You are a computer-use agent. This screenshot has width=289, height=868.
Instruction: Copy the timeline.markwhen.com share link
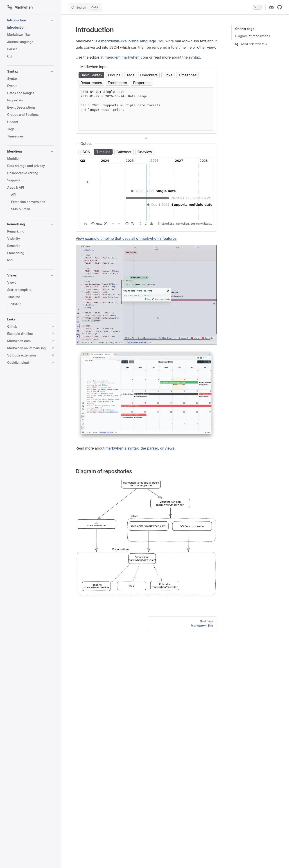[x=185, y=224]
